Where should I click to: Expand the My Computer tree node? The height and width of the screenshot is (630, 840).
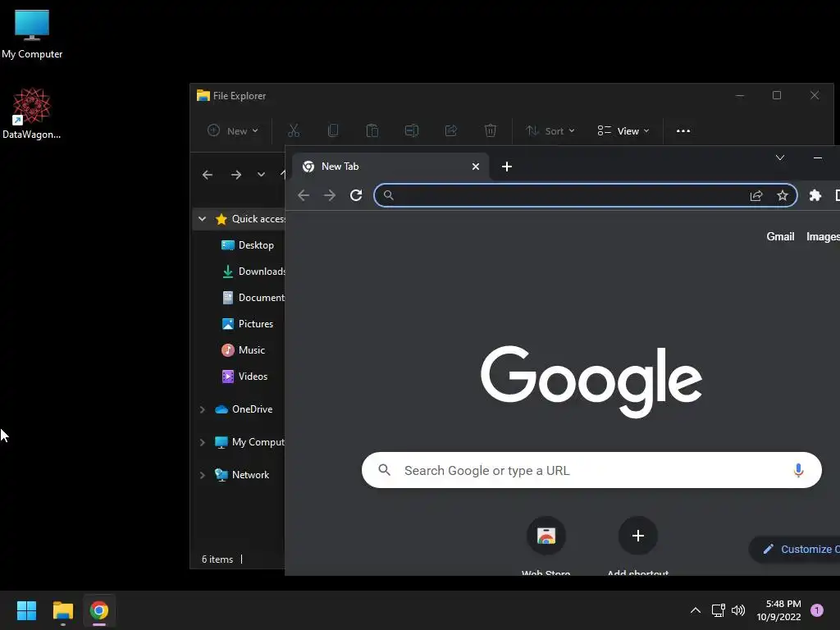tap(202, 442)
